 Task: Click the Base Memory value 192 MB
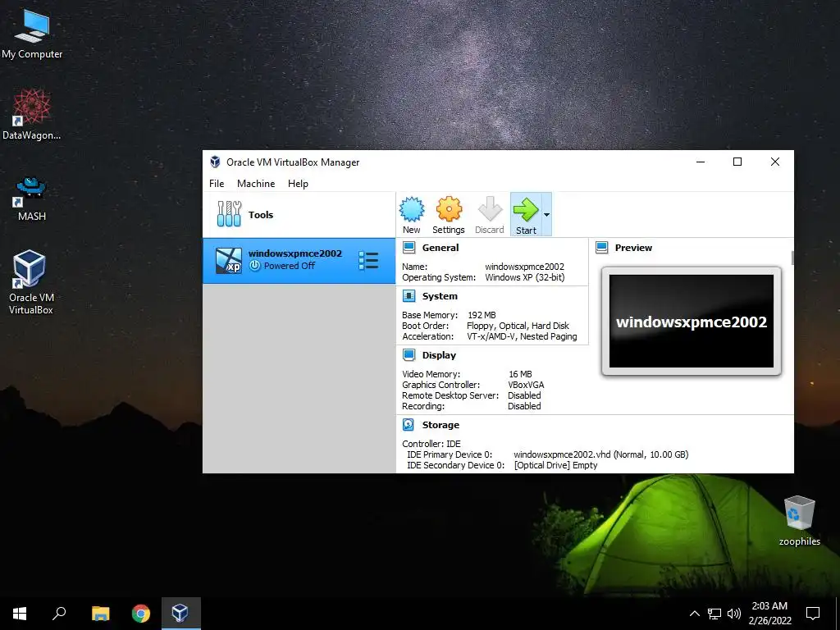(x=482, y=315)
